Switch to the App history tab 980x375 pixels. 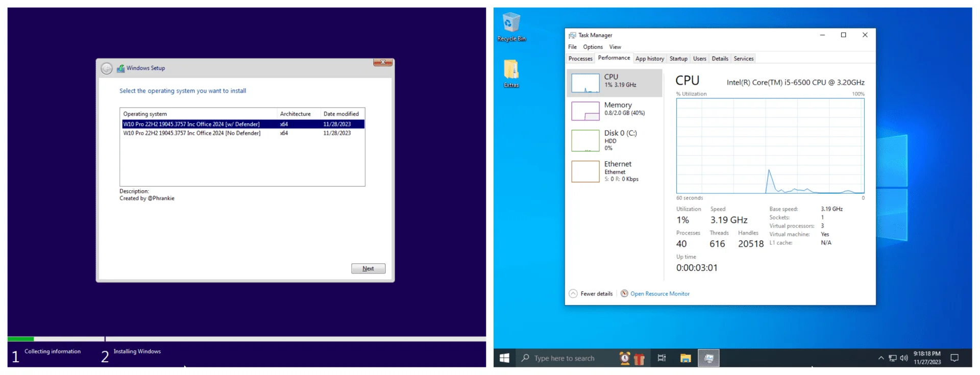point(650,59)
